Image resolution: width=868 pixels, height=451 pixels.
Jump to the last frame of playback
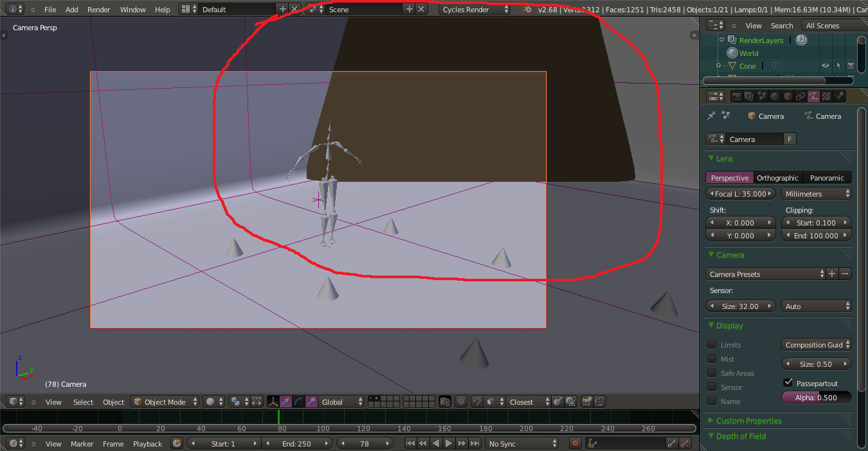475,443
